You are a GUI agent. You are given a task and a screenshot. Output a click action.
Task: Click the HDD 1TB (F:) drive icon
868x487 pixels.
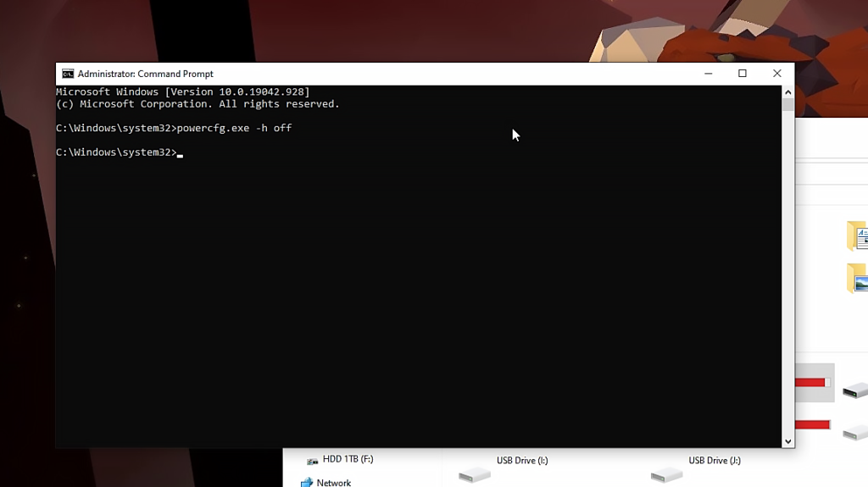312,461
